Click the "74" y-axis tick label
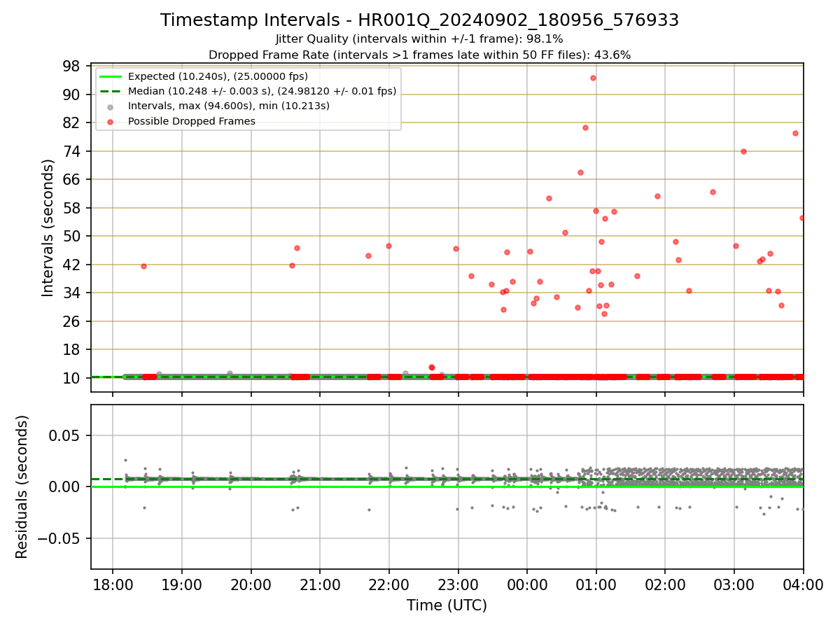The image size is (840, 630). pos(73,151)
